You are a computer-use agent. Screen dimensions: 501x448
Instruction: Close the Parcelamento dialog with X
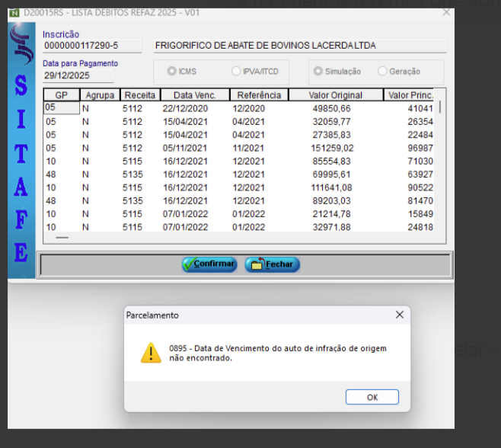(400, 315)
